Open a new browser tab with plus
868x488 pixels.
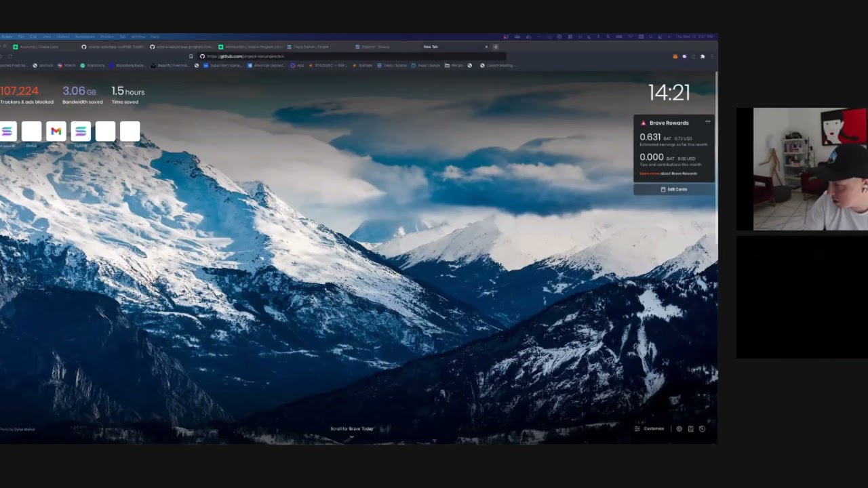point(496,47)
